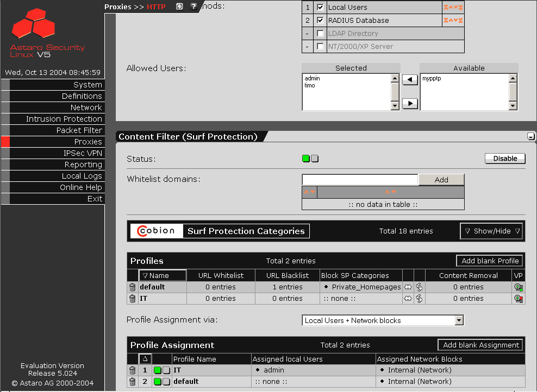Click Add blank Profile button
The width and height of the screenshot is (537, 392).
[x=490, y=261]
